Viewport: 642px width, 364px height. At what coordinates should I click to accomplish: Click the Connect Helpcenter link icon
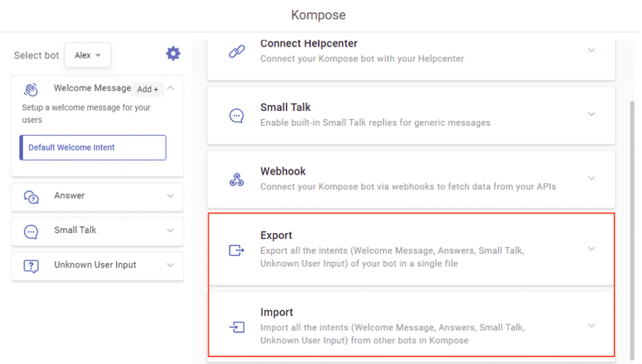pos(236,51)
